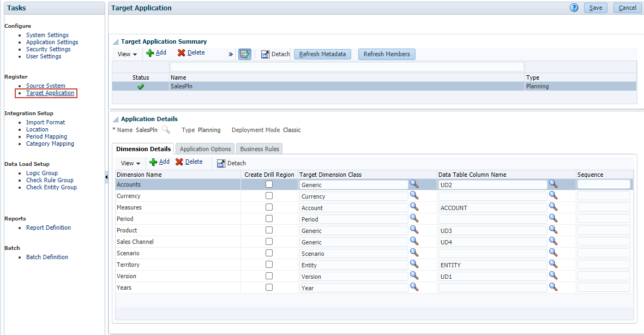Click the red Delete X in summary toolbar
This screenshot has width=644, height=335.
tap(181, 52)
